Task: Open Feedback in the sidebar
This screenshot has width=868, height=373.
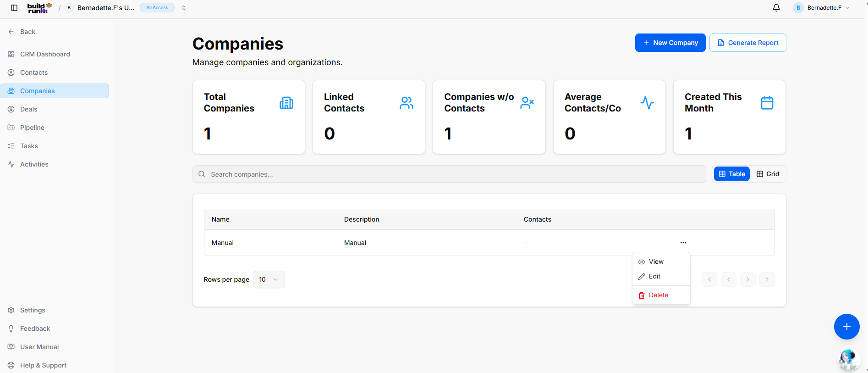Action: (55, 328)
